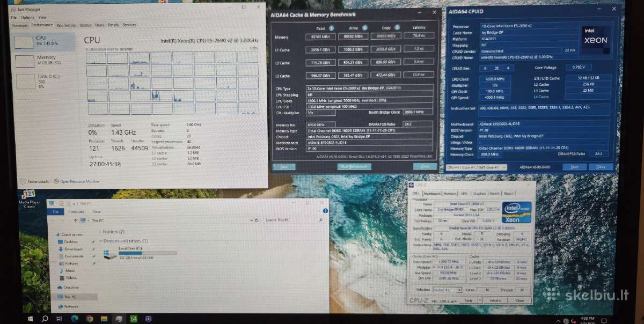Click Save in AIDA64 benchmark window
The width and height of the screenshot is (644, 324).
point(284,167)
